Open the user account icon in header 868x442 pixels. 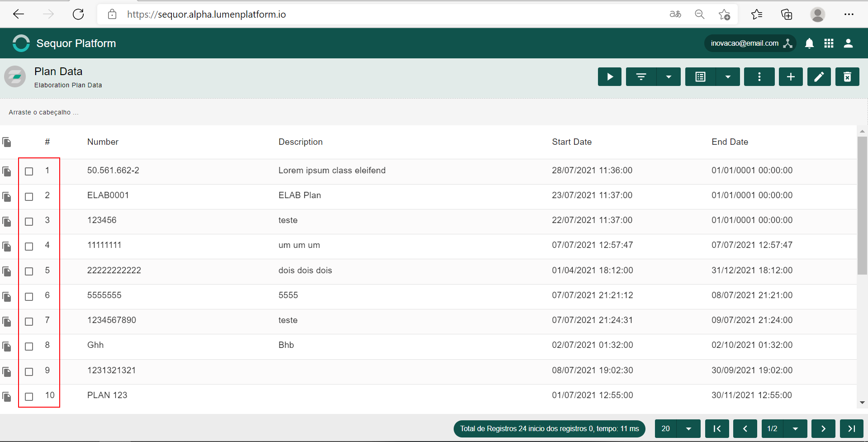pyautogui.click(x=848, y=43)
